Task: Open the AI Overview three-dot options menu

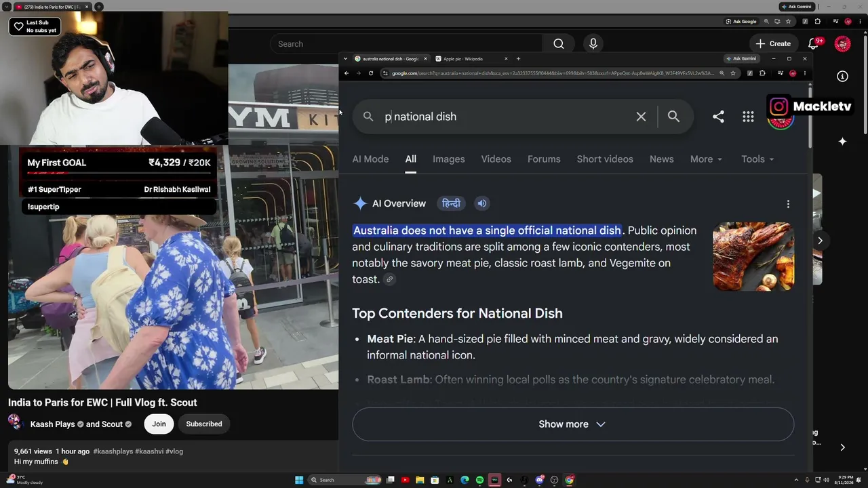Action: pyautogui.click(x=788, y=204)
